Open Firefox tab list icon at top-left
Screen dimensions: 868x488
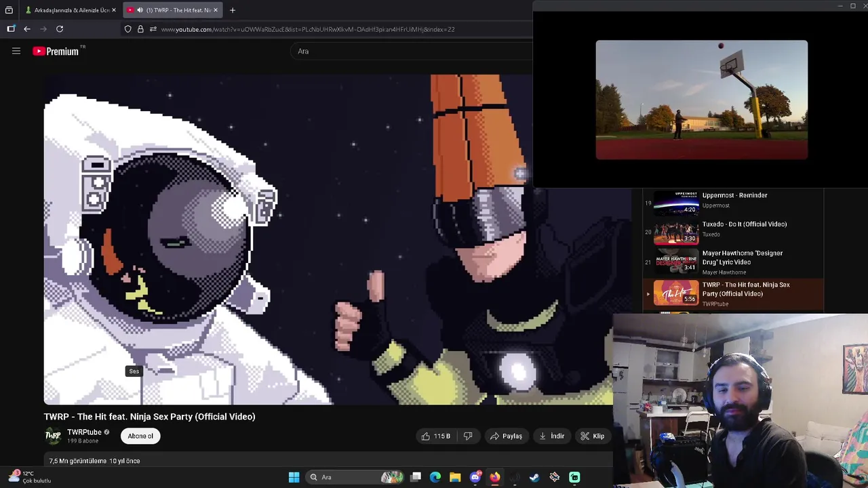(9, 10)
